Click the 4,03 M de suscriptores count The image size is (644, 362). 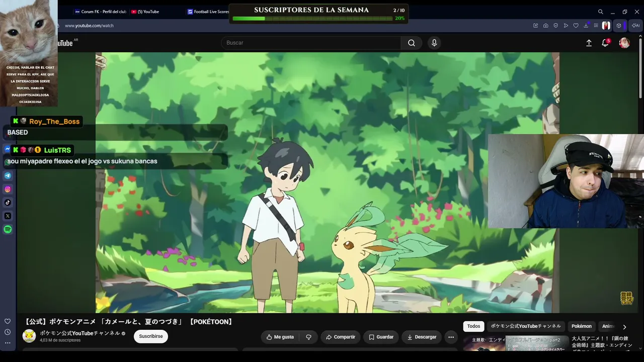point(60,340)
